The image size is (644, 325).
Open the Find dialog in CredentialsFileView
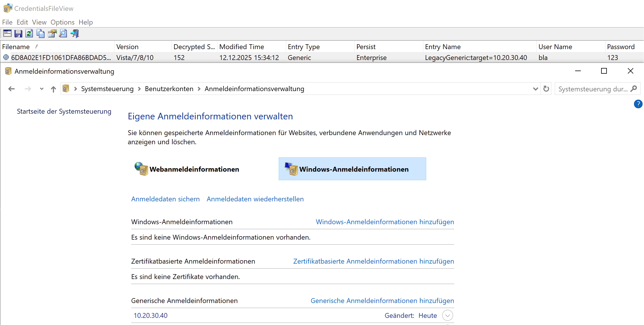(63, 33)
